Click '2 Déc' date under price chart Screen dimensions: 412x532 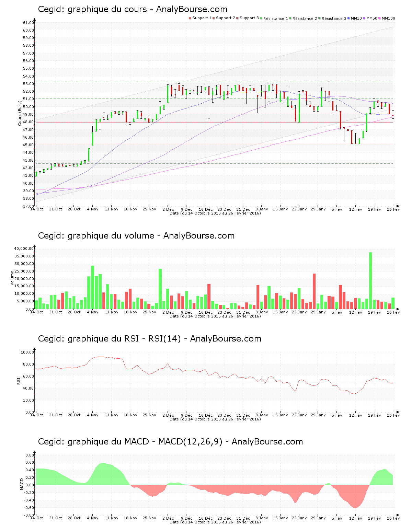click(x=168, y=209)
